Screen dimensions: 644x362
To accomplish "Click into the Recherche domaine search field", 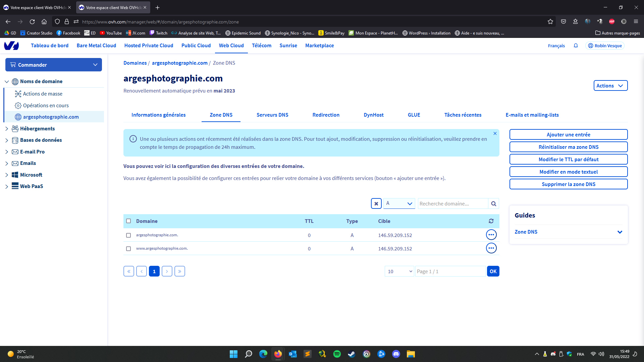I will pyautogui.click(x=452, y=203).
